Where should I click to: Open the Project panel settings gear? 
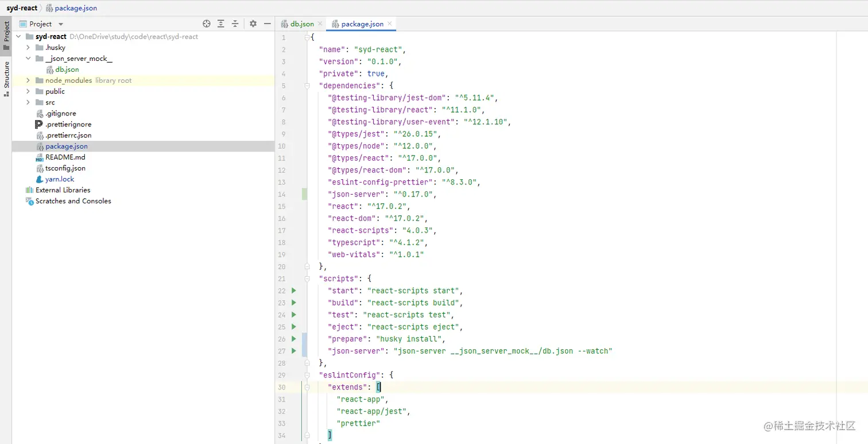tap(253, 24)
